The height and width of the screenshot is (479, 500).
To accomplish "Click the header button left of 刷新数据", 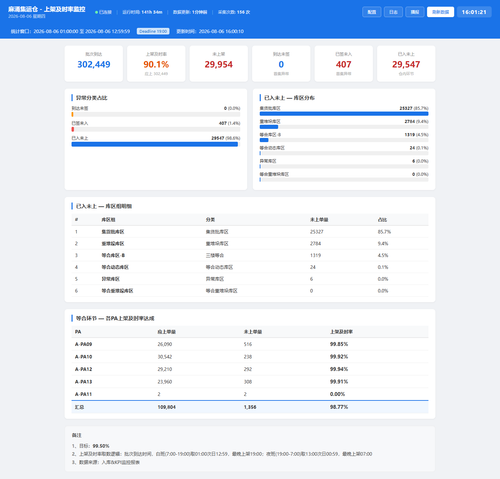I will coord(415,12).
